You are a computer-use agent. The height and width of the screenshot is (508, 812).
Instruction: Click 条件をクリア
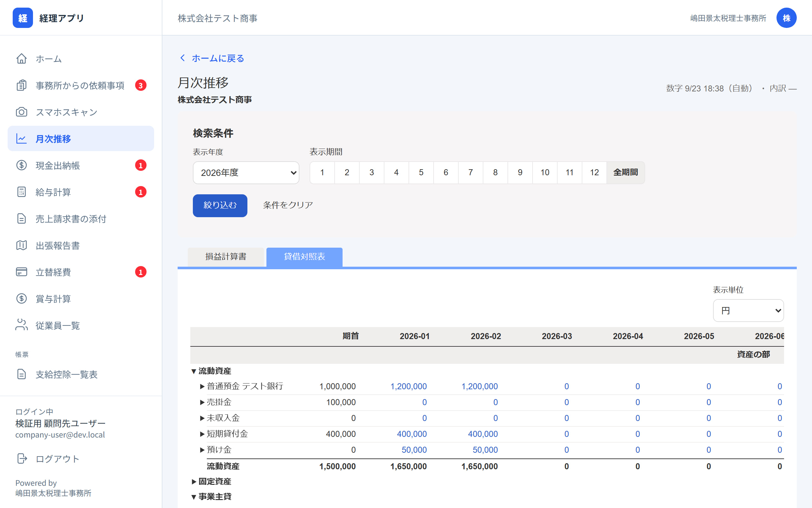point(288,205)
